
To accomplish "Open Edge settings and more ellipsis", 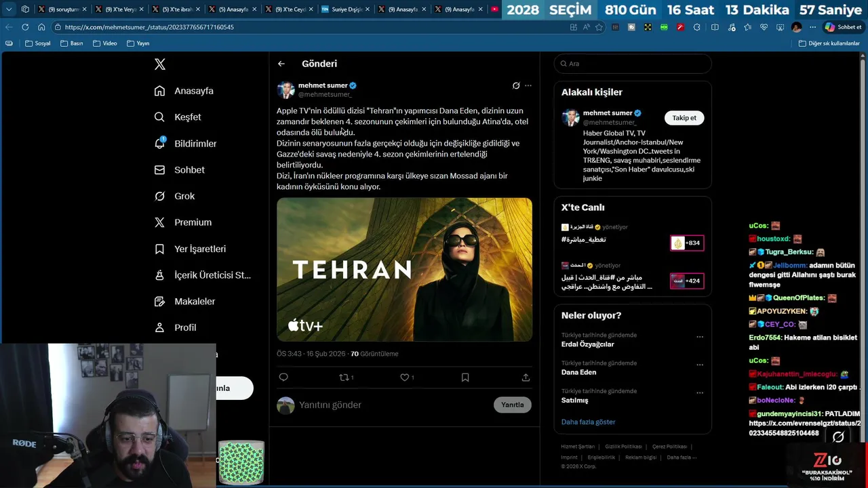I will click(812, 27).
